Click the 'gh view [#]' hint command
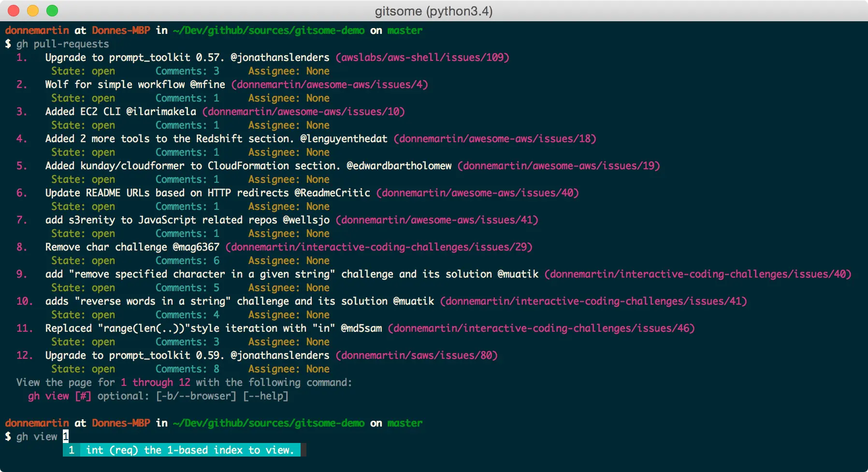868x472 pixels. (x=60, y=396)
